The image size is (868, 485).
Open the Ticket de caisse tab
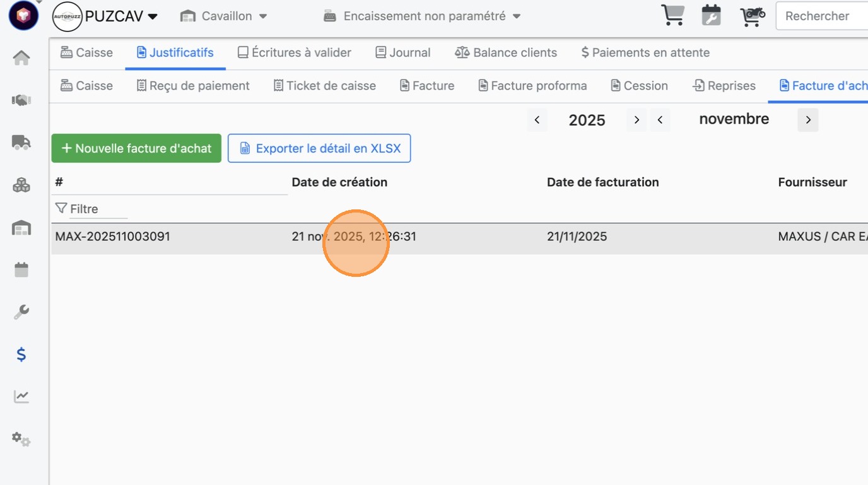324,86
